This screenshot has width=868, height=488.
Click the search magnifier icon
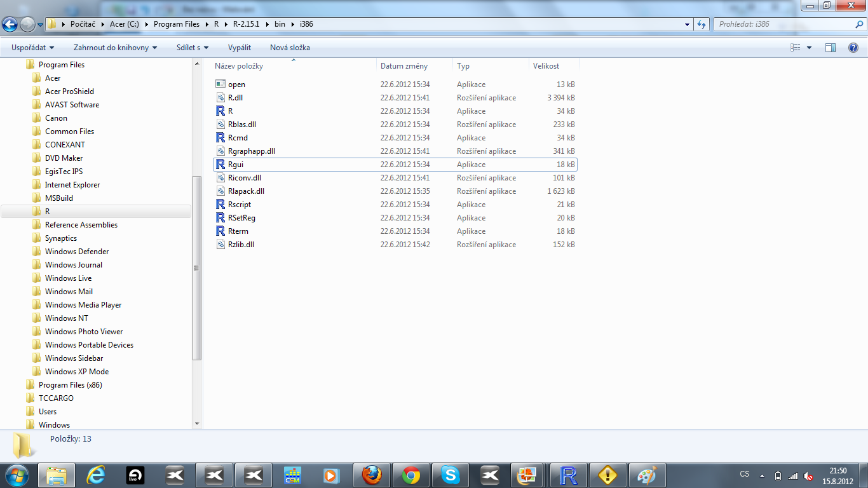click(859, 24)
